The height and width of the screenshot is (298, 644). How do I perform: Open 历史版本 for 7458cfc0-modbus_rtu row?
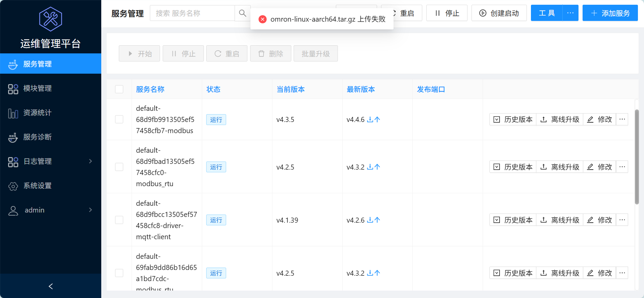(513, 167)
